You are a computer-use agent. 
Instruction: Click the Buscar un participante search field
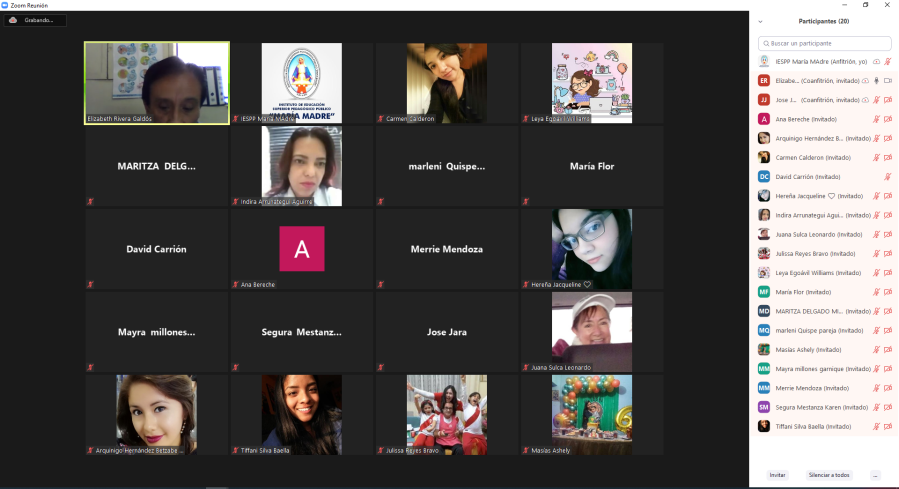coord(825,43)
